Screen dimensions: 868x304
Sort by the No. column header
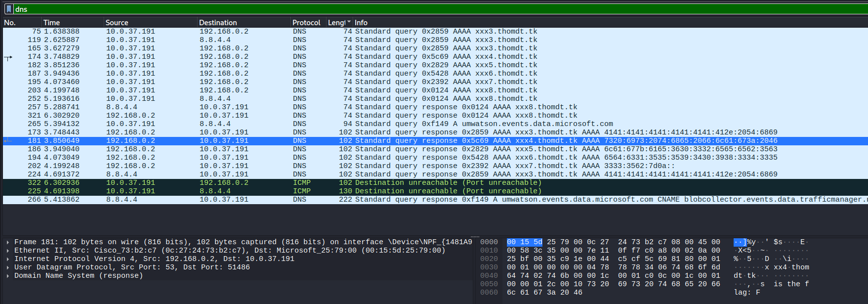coord(22,22)
